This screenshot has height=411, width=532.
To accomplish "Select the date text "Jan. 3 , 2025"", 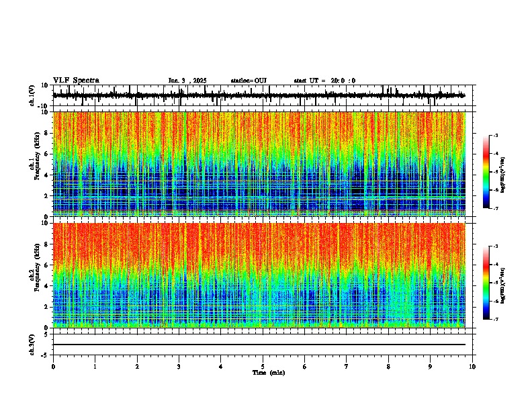I will [187, 81].
